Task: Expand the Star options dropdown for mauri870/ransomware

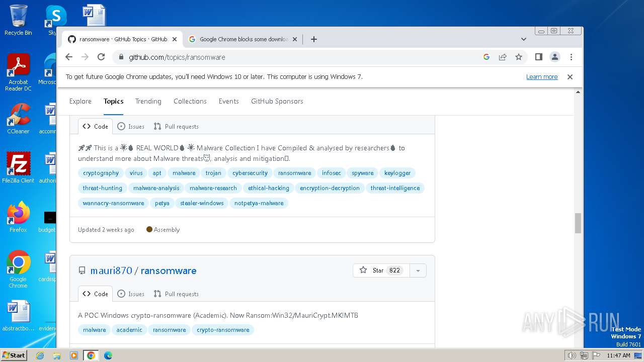Action: click(418, 270)
